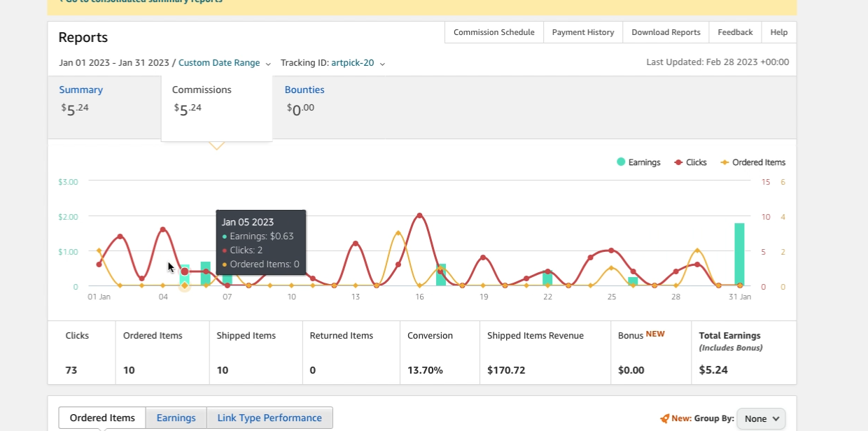Open the Feedback link
868x431 pixels.
click(735, 32)
